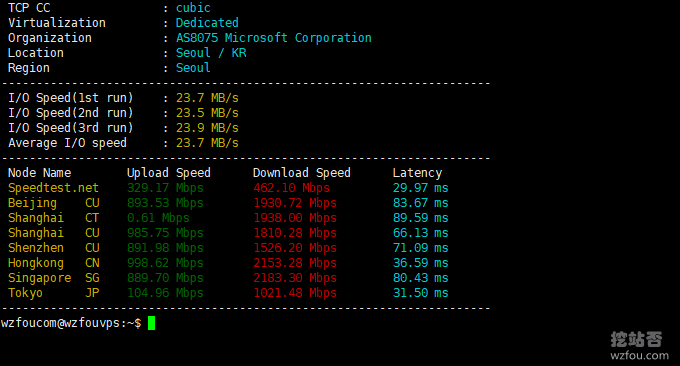
Task: Select Hongkong latency 36.59 ms
Action: [x=421, y=263]
